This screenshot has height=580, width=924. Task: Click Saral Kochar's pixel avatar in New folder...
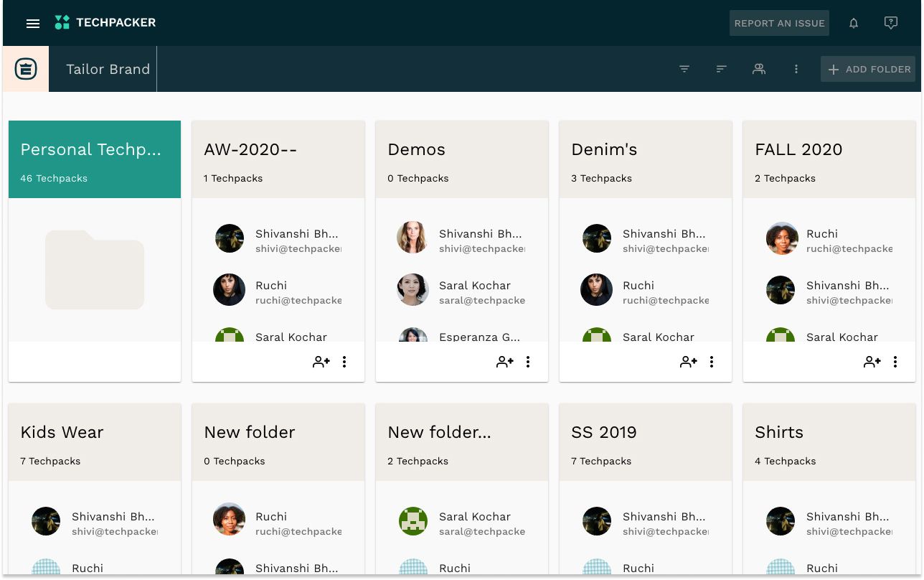click(413, 521)
